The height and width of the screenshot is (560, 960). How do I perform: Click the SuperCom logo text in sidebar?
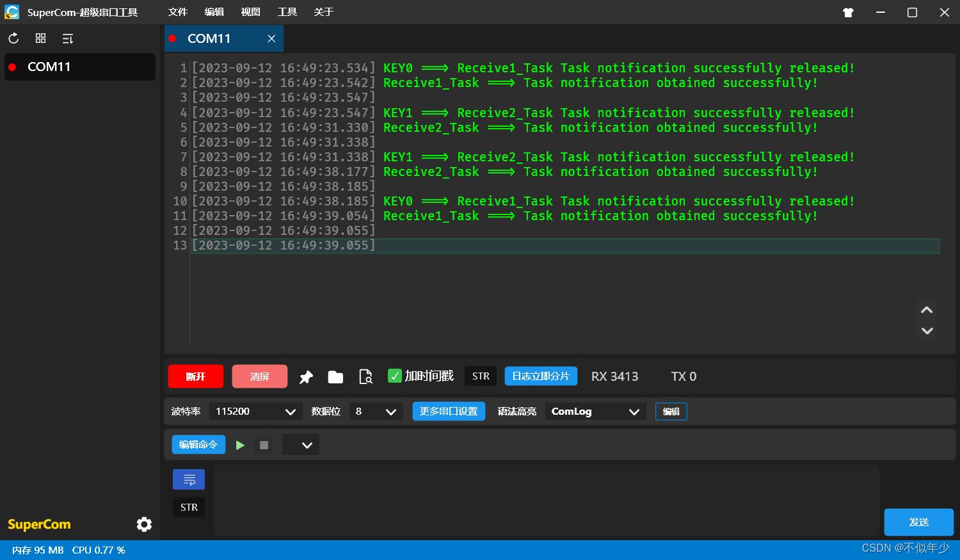point(39,525)
